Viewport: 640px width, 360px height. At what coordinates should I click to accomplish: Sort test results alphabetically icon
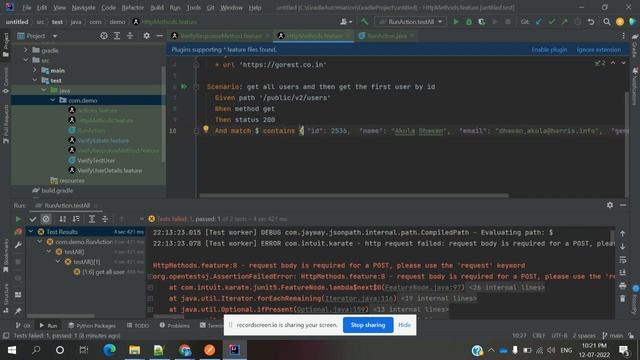(62, 219)
